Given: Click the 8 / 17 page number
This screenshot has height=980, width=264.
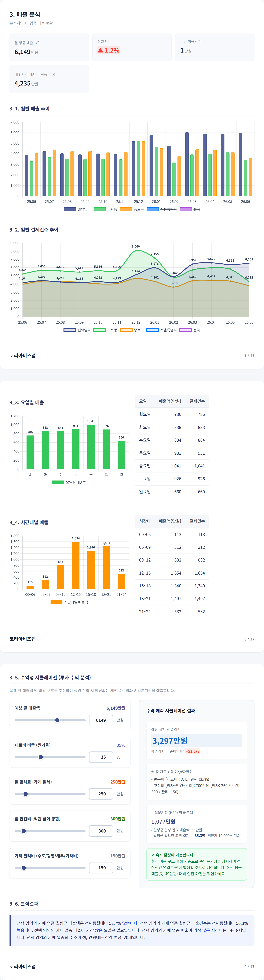Looking at the screenshot, I should [x=250, y=639].
